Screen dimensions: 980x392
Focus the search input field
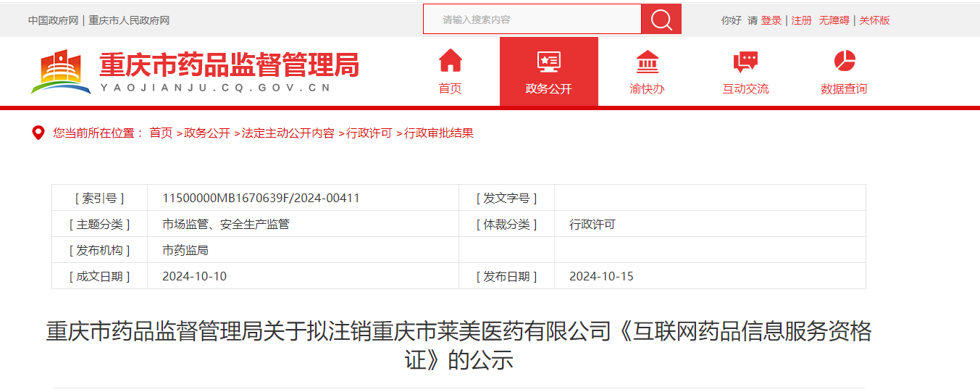(532, 20)
